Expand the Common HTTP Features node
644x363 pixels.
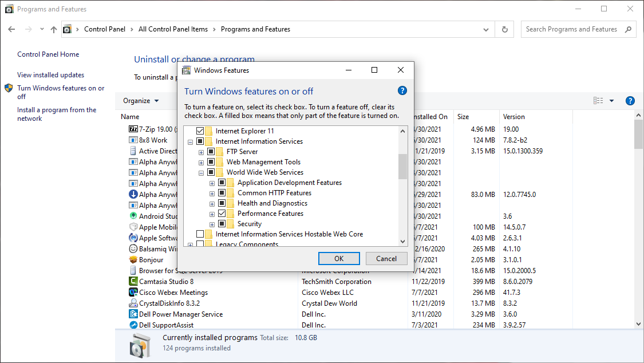pos(212,194)
